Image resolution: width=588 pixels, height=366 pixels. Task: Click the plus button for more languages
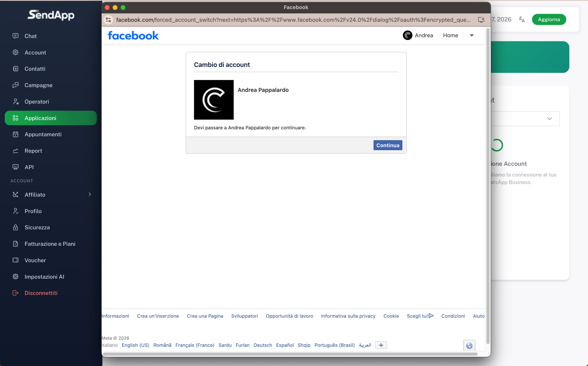tap(381, 345)
